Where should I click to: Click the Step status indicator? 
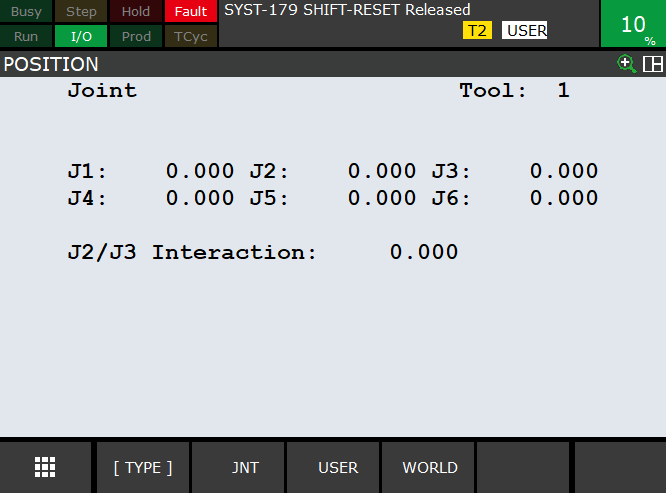click(x=81, y=12)
